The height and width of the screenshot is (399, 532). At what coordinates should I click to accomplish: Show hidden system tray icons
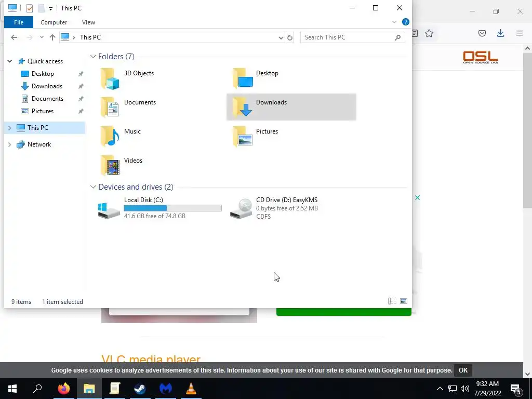click(440, 389)
